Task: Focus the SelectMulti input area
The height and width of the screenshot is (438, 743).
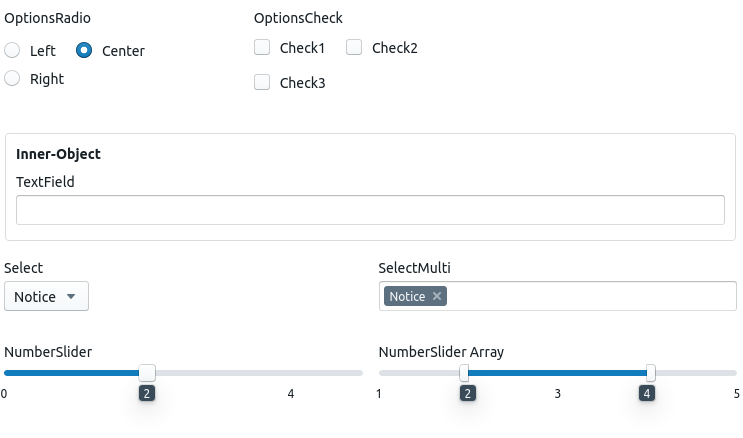Action: (x=558, y=296)
